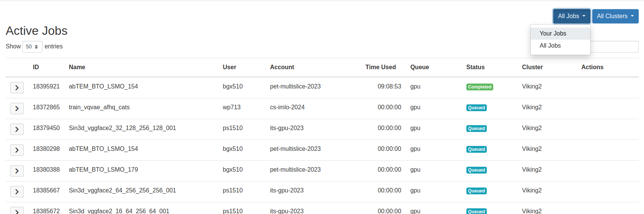Image resolution: width=644 pixels, height=214 pixels.
Task: Expand row for job 18385667
Action: [x=17, y=192]
